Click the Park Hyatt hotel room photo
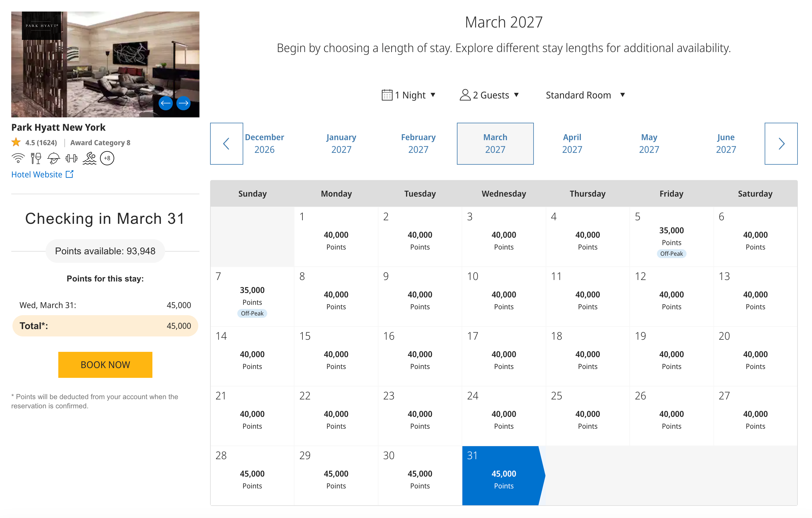Image resolution: width=812 pixels, height=518 pixels. [x=105, y=64]
